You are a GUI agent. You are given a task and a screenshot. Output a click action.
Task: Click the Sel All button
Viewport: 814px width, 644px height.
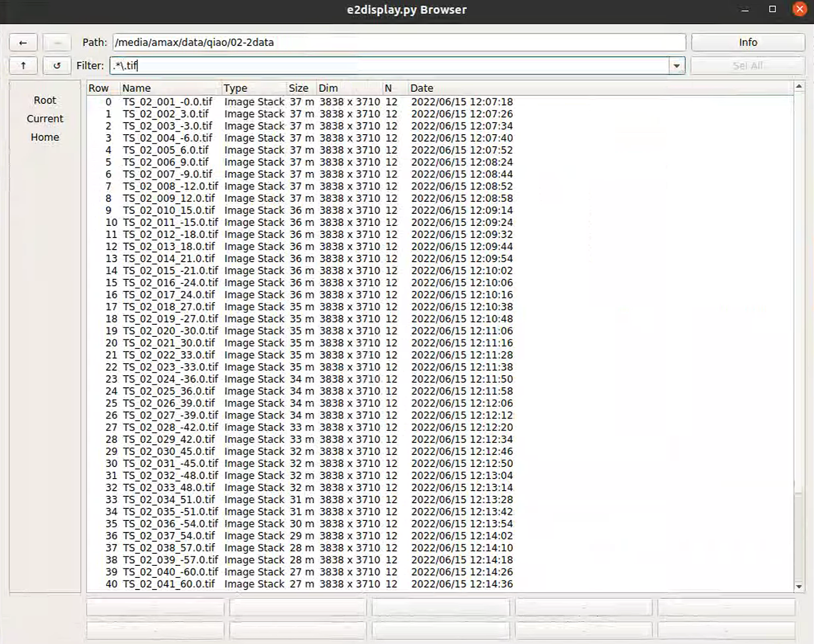pos(747,65)
